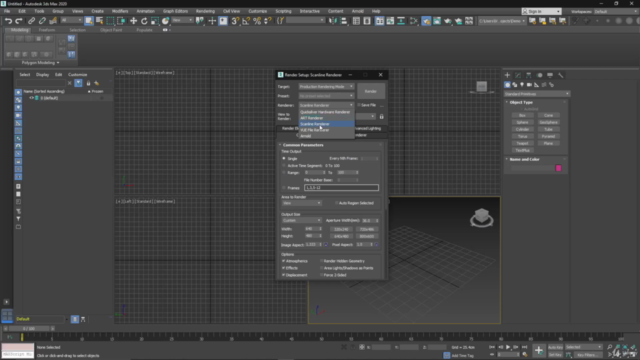
Task: Click the Undo arrow in main toolbar
Action: point(8,21)
